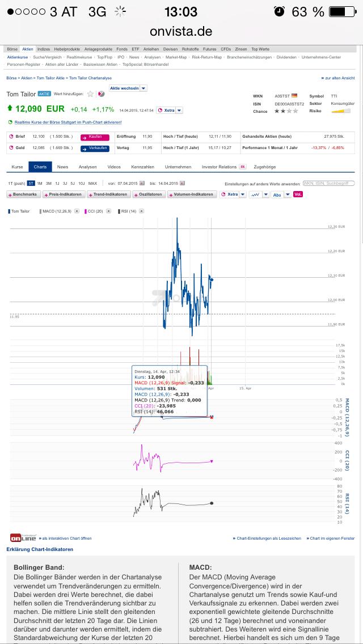
Task: Open the 'Aktie wechseln' dropdown
Action: pyautogui.click(x=128, y=88)
